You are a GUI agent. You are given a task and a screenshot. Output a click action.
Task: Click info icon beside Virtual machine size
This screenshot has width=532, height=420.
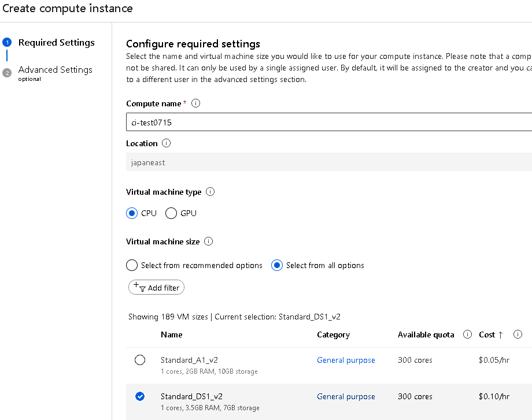pyautogui.click(x=209, y=241)
